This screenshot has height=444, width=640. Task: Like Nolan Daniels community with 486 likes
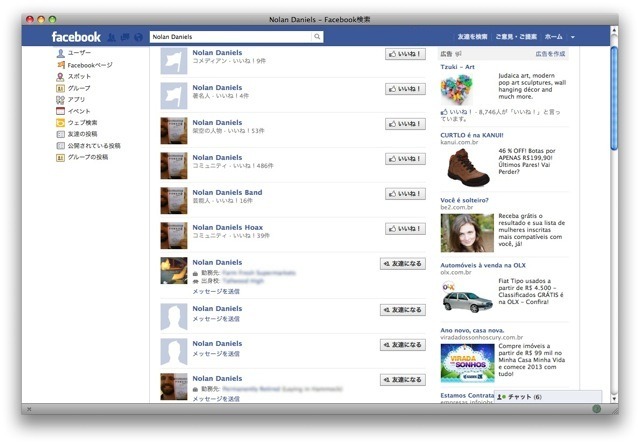coord(405,159)
